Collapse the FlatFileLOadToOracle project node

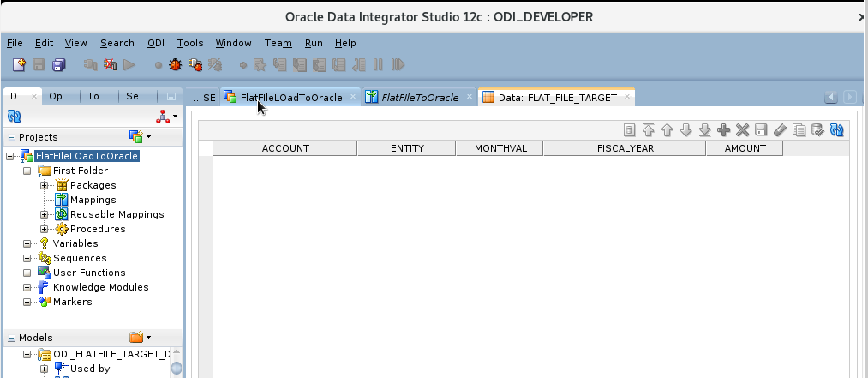10,156
